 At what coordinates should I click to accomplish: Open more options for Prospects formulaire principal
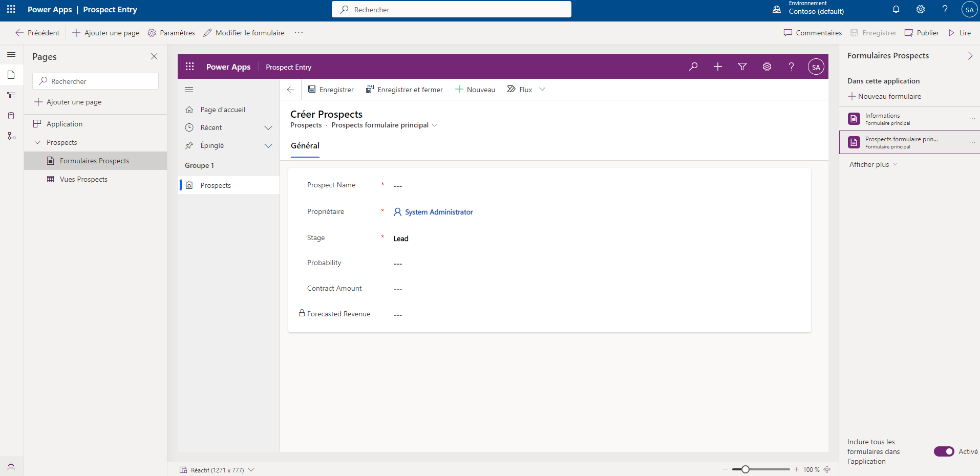click(972, 142)
